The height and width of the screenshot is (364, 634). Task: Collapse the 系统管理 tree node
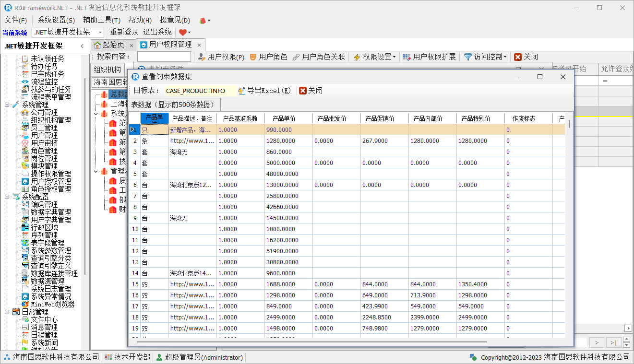point(7,105)
